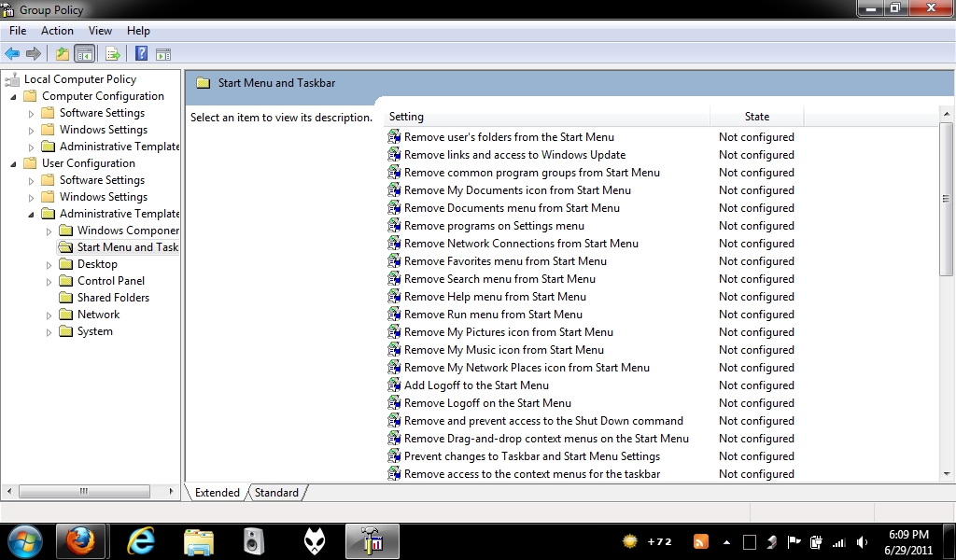This screenshot has height=560, width=956.
Task: Collapse the Computer Configuration node
Action: tap(13, 96)
